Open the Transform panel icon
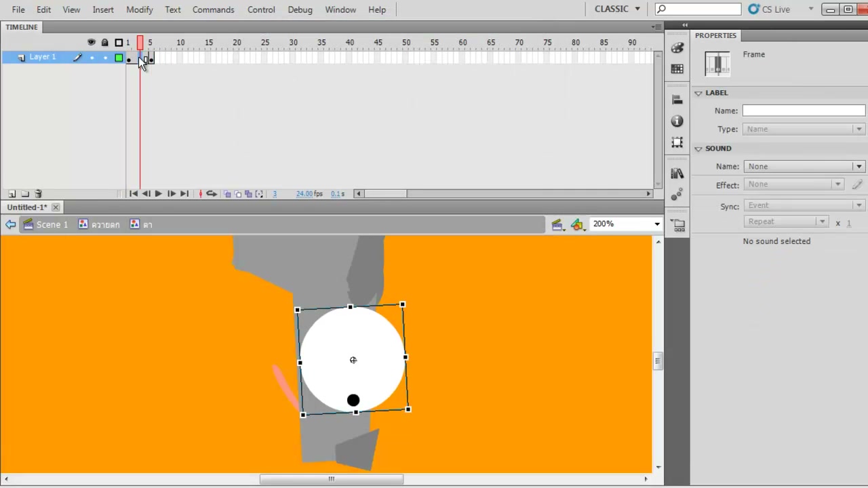Image resolution: width=868 pixels, height=488 pixels. coord(677,142)
